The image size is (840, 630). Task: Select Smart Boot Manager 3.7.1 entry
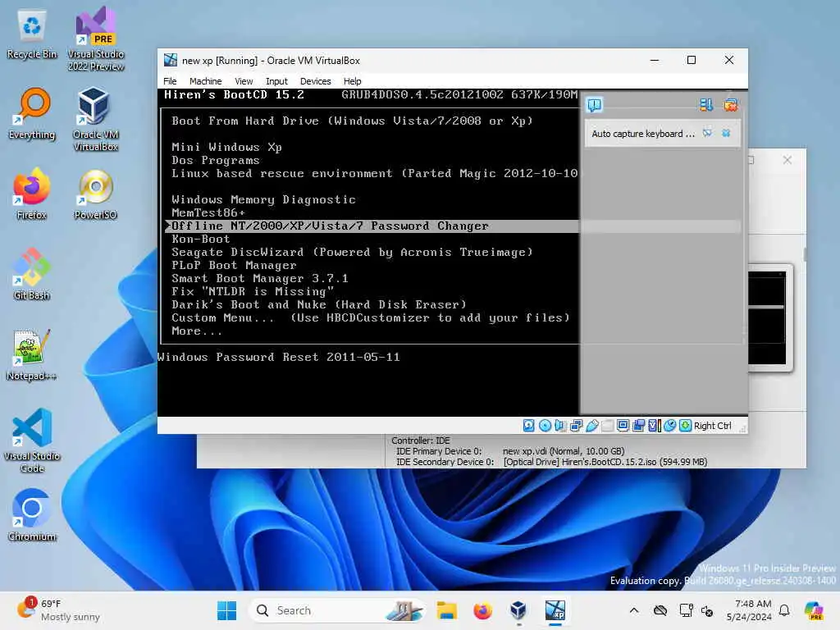pos(260,278)
